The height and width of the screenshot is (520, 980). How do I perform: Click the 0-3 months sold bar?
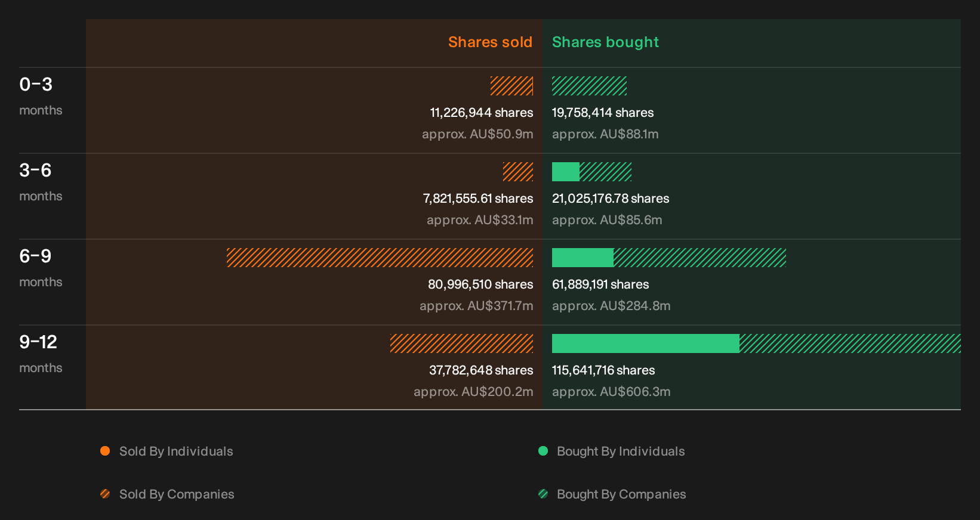tap(511, 86)
